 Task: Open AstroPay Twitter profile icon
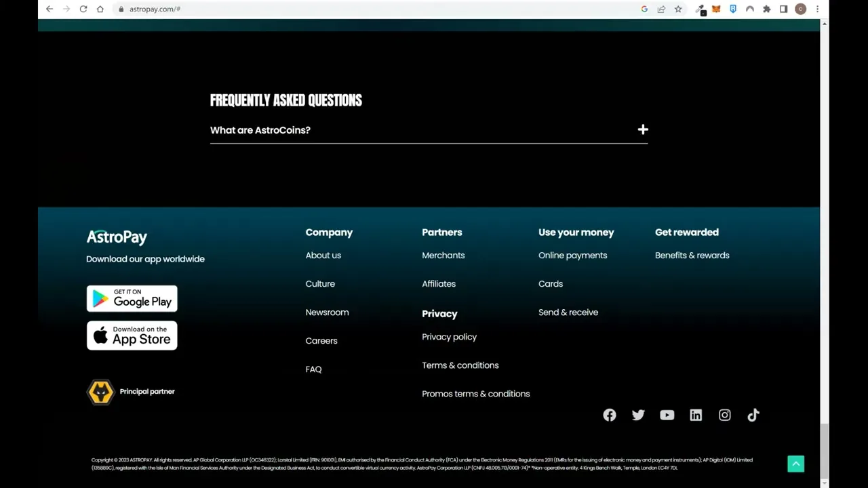pyautogui.click(x=638, y=415)
